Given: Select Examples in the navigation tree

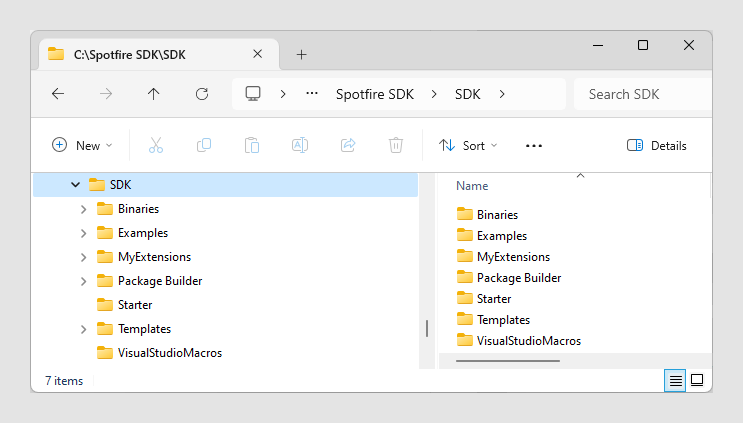Looking at the screenshot, I should click(143, 233).
